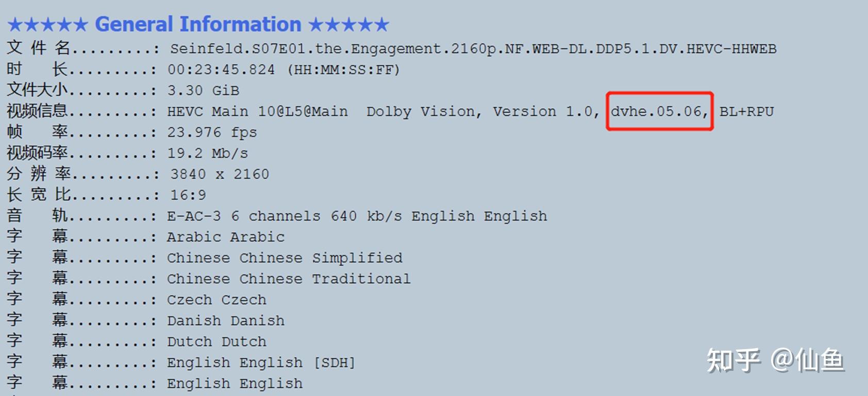The width and height of the screenshot is (868, 396).
Task: Click the 16:9 aspect ratio value
Action: pos(188,195)
